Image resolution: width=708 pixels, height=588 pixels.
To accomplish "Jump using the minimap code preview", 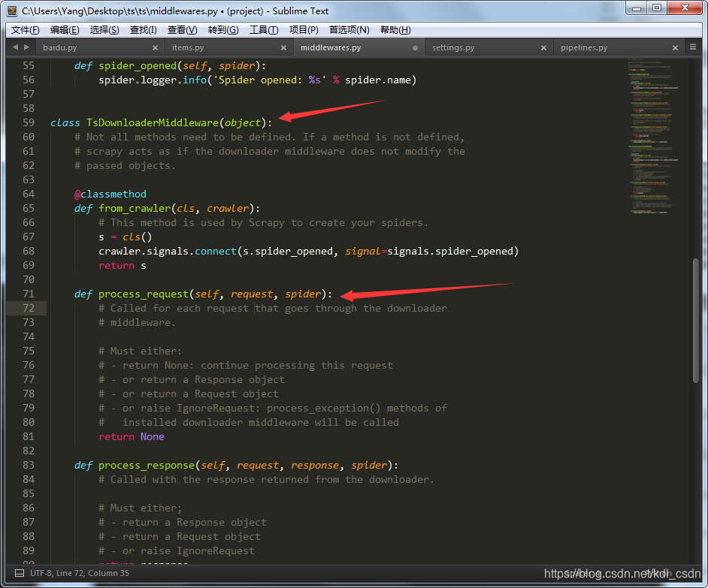I will pyautogui.click(x=652, y=135).
